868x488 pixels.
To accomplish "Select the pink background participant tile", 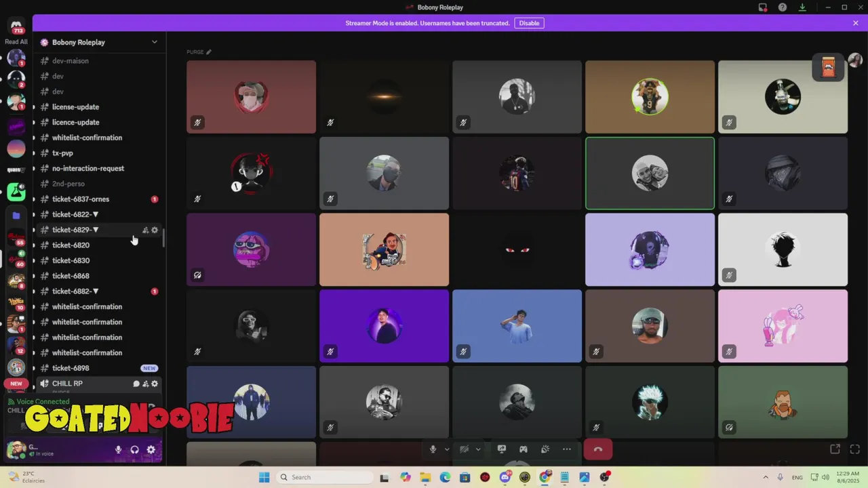I will (x=783, y=326).
